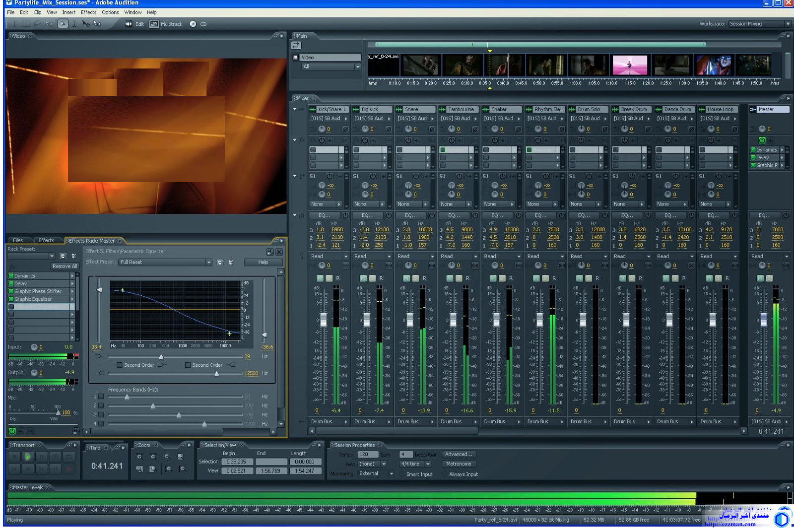Viewport: 794px width, 532px height.
Task: Click the Advanced... button in Session Properties
Action: [x=459, y=455]
